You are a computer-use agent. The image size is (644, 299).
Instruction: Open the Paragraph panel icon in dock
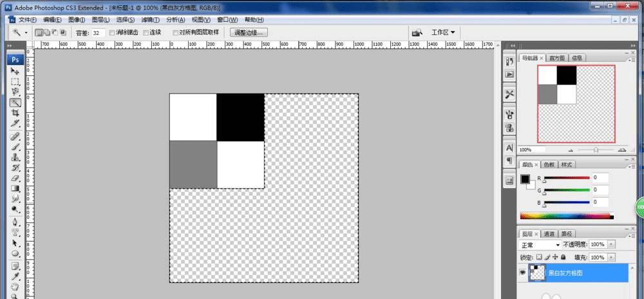coord(509,160)
